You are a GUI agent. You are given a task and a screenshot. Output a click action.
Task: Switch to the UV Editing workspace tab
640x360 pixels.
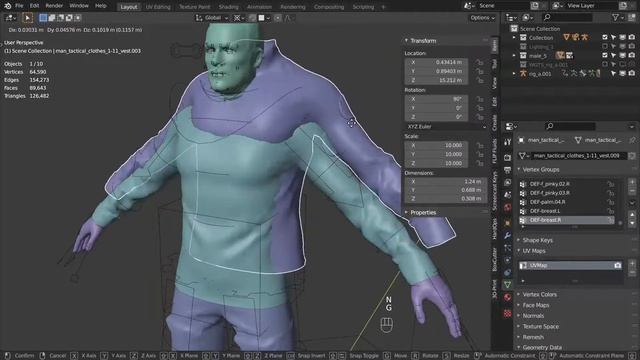click(x=158, y=7)
